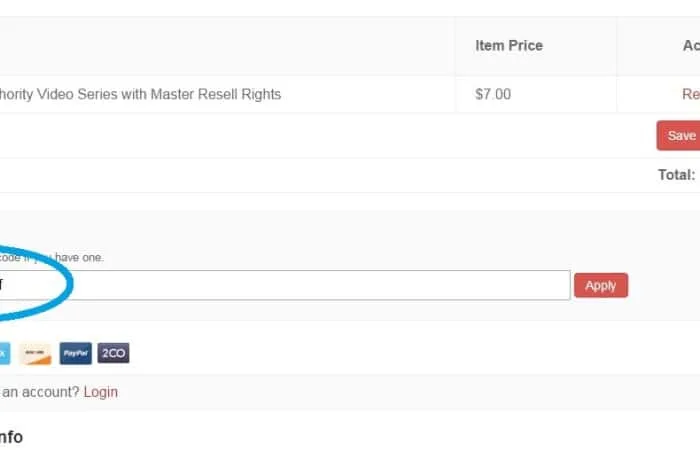700x450 pixels.
Task: Open the Login link
Action: (101, 392)
